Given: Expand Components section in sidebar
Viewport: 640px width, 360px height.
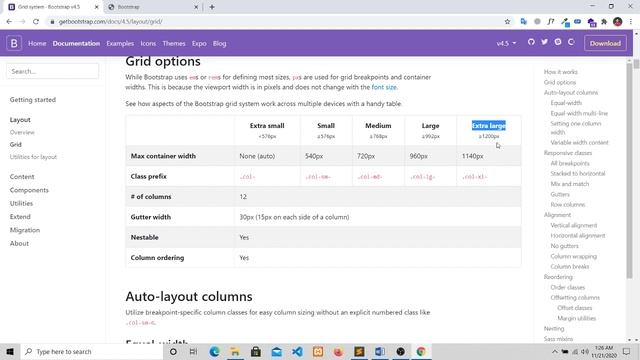Looking at the screenshot, I should tap(29, 190).
